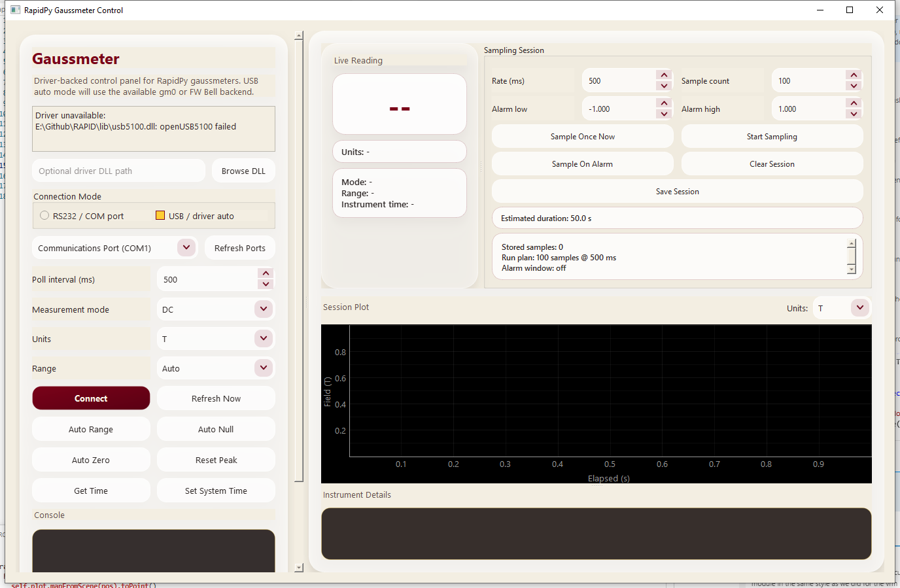The image size is (900, 588).
Task: Increase the Alarm low value
Action: pyautogui.click(x=664, y=103)
